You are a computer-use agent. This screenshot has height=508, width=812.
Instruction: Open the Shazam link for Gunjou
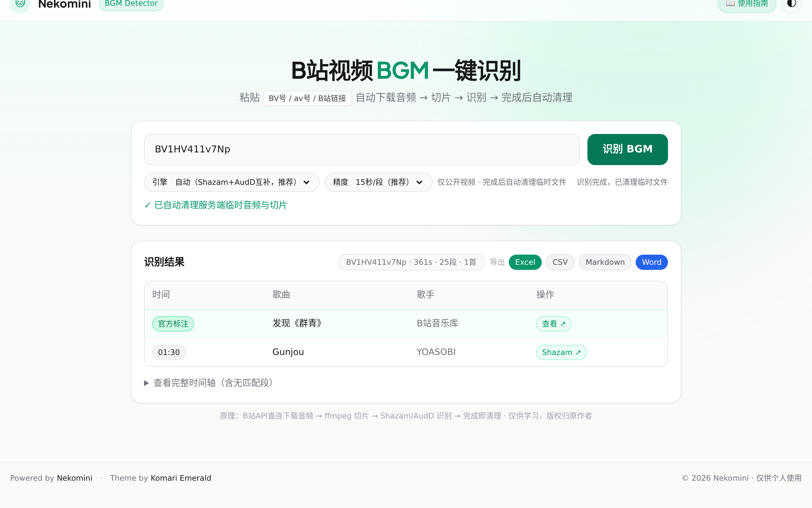561,352
